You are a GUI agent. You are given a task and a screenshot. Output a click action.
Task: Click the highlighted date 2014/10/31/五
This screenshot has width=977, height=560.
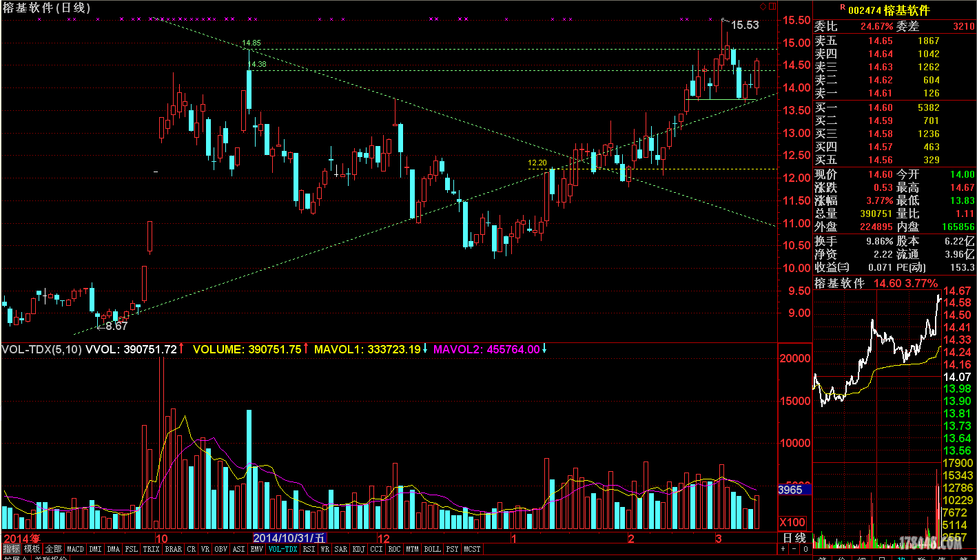(x=290, y=537)
